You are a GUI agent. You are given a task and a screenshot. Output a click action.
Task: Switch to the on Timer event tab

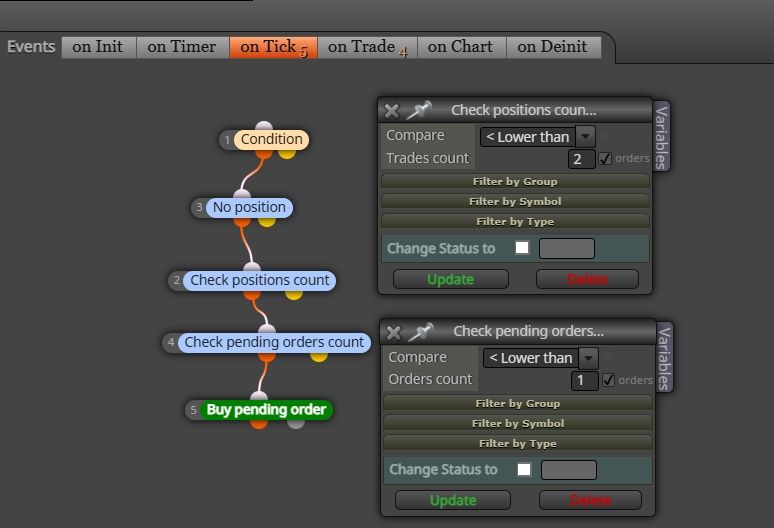click(x=182, y=47)
